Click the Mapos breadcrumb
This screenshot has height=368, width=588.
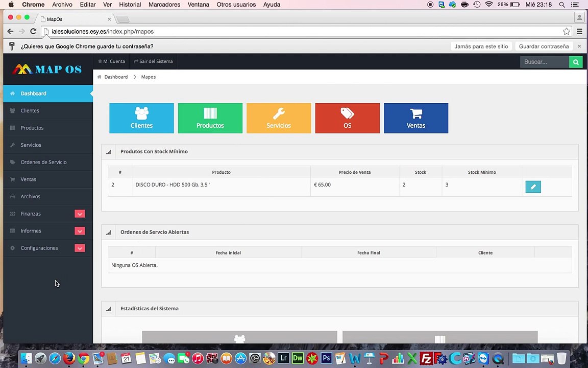click(x=149, y=77)
